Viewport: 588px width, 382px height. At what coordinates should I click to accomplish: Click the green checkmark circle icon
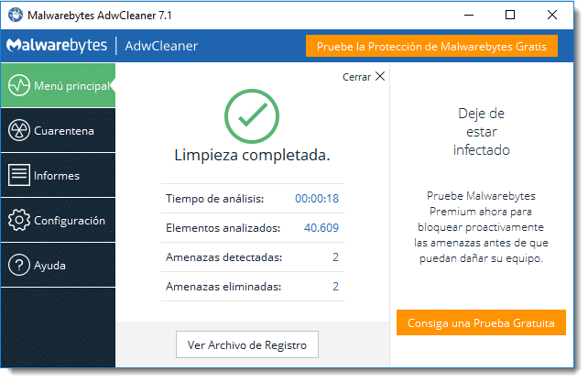point(252,115)
